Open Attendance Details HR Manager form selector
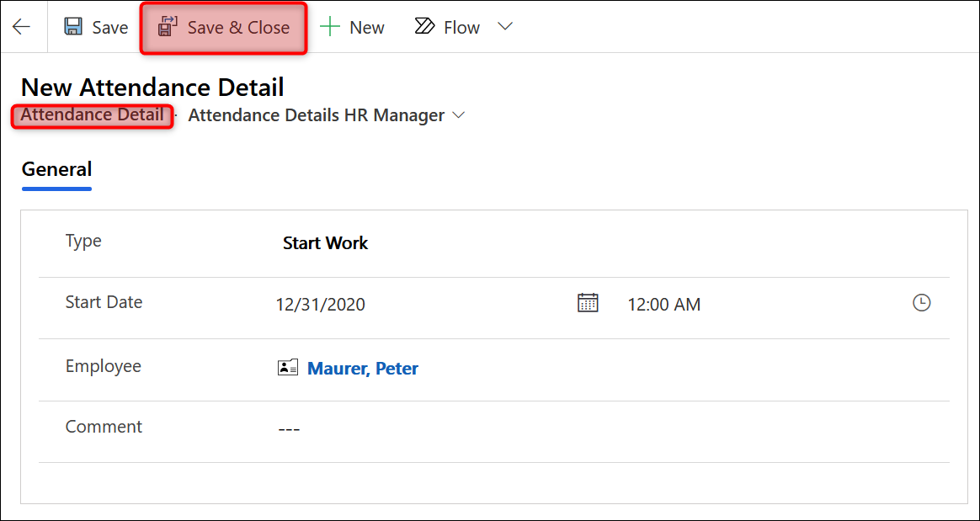The height and width of the screenshot is (521, 980). pos(316,115)
